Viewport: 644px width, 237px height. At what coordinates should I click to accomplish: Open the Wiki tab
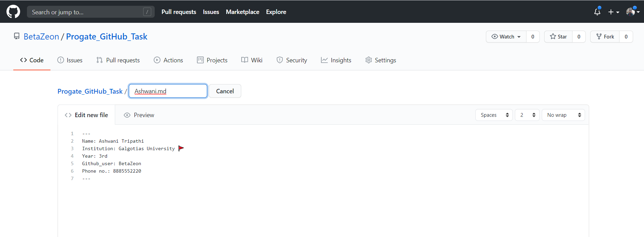pos(252,60)
